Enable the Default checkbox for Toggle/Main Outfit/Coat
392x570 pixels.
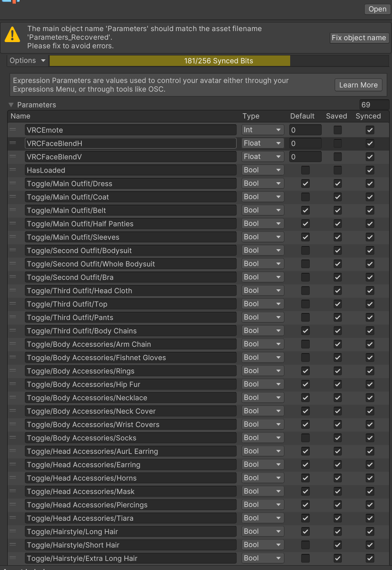305,197
